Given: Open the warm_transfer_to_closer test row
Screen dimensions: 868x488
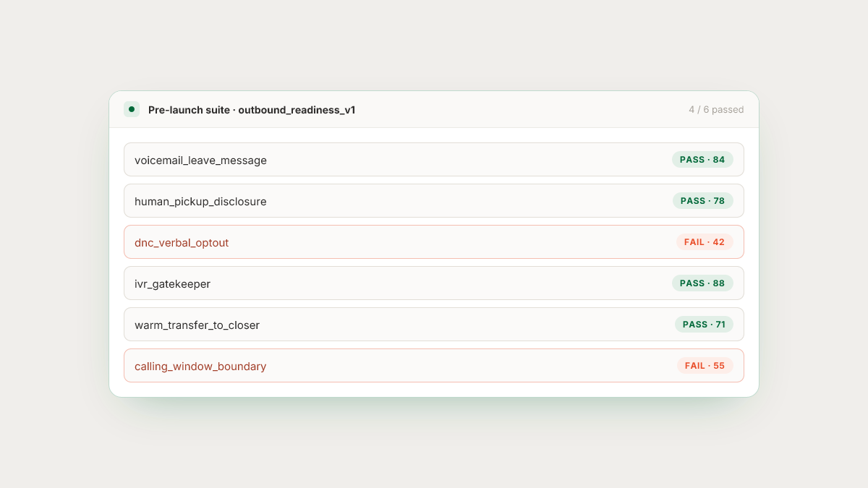Looking at the screenshot, I should click(434, 325).
